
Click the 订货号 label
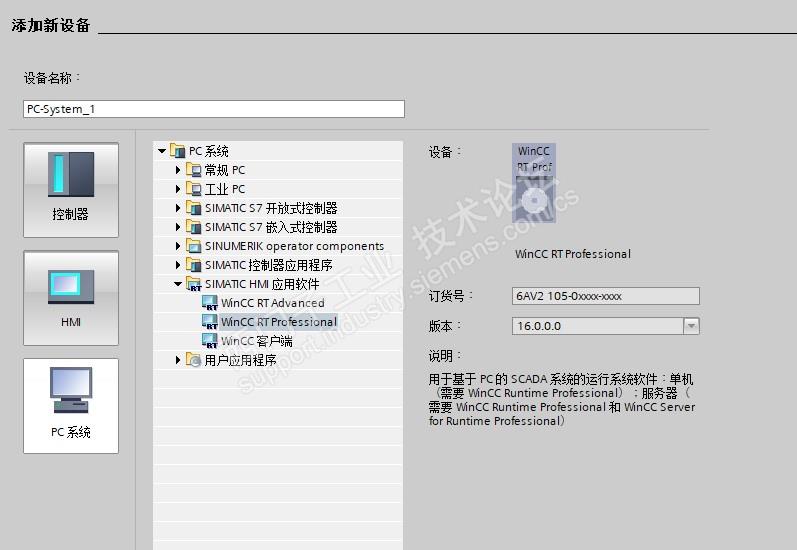pos(450,295)
